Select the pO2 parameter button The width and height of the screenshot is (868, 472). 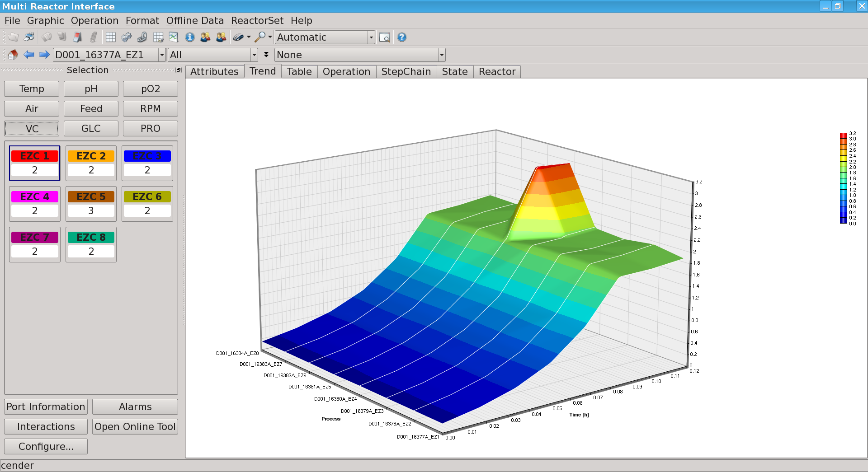[x=150, y=89]
